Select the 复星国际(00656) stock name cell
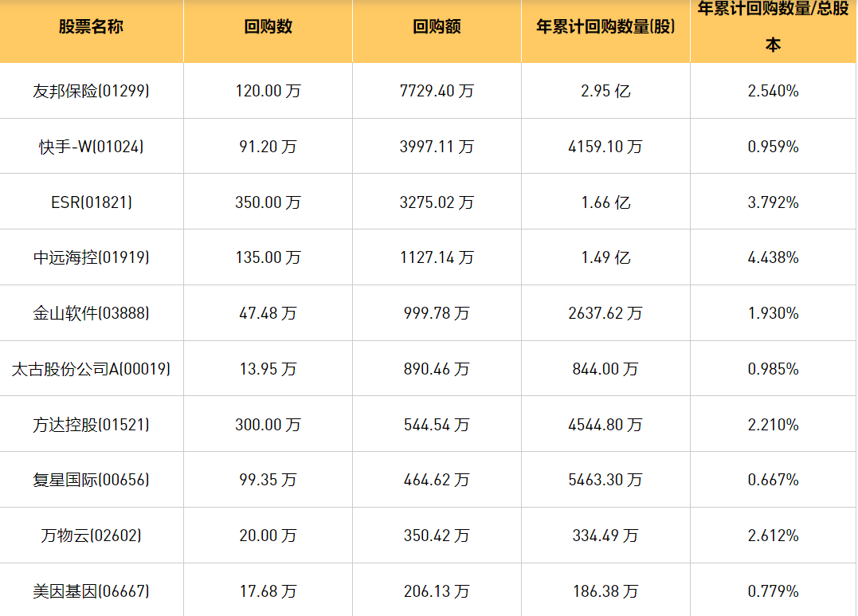 click(x=91, y=481)
